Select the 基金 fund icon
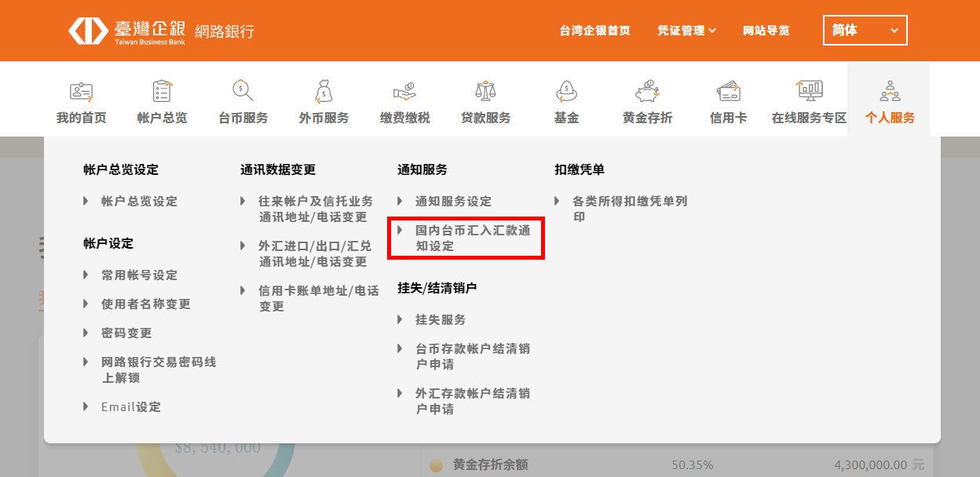 coord(566,92)
